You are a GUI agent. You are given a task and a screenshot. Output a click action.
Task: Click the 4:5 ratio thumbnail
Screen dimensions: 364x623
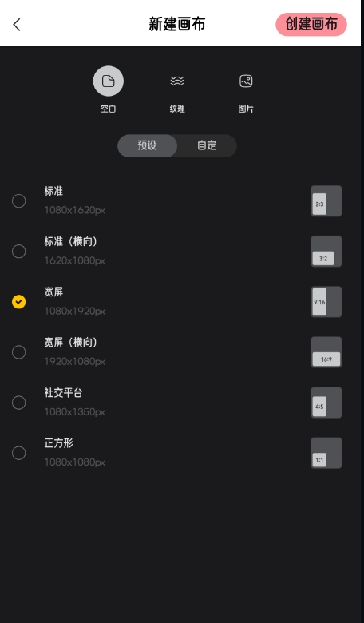point(326,403)
